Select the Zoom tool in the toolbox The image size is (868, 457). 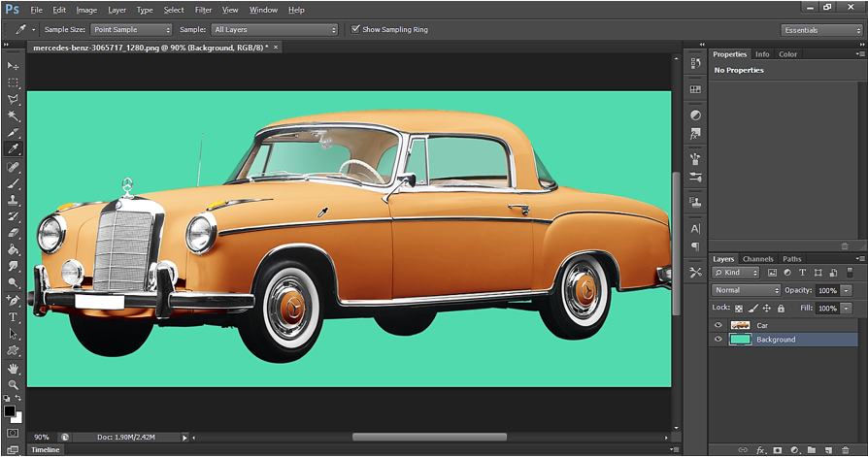point(13,385)
